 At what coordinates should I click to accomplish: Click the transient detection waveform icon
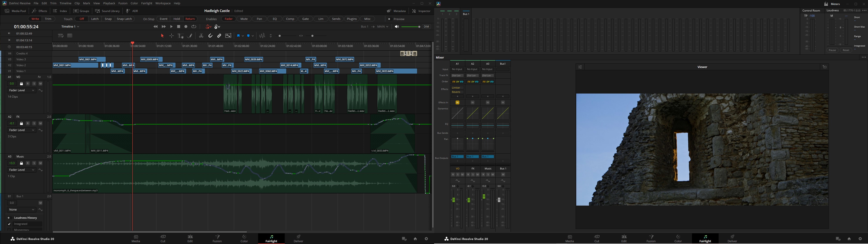point(262,36)
